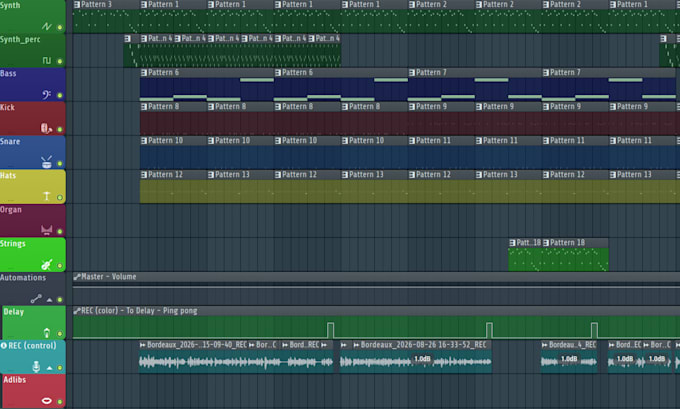Mute the Synth track with its green LED
680x409 pixels.
pos(60,27)
